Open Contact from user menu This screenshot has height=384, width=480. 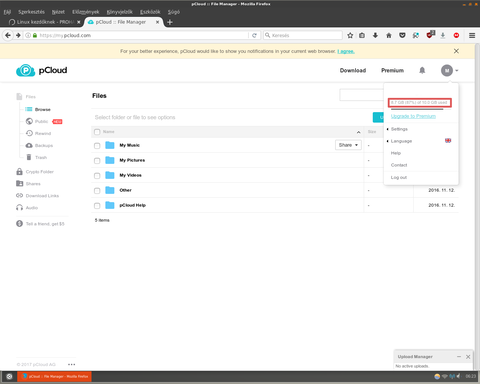[399, 165]
